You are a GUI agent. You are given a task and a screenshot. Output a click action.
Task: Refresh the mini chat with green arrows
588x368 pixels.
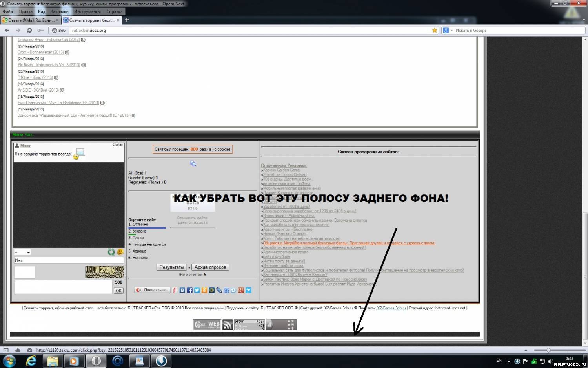111,252
